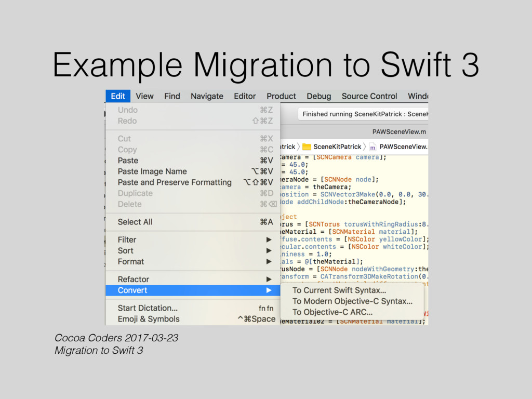Click the Duplicate menu item
The width and height of the screenshot is (532, 399).
[x=193, y=193]
